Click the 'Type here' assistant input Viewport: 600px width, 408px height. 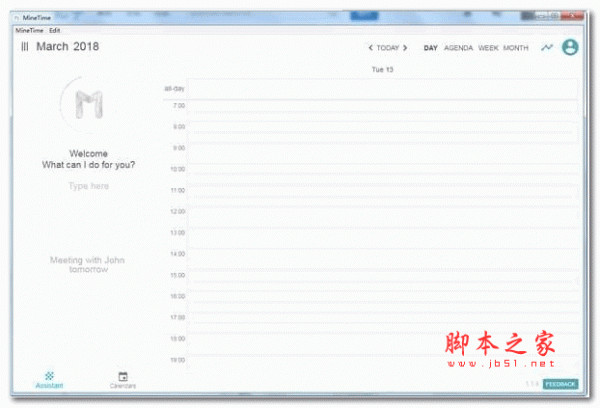point(88,186)
